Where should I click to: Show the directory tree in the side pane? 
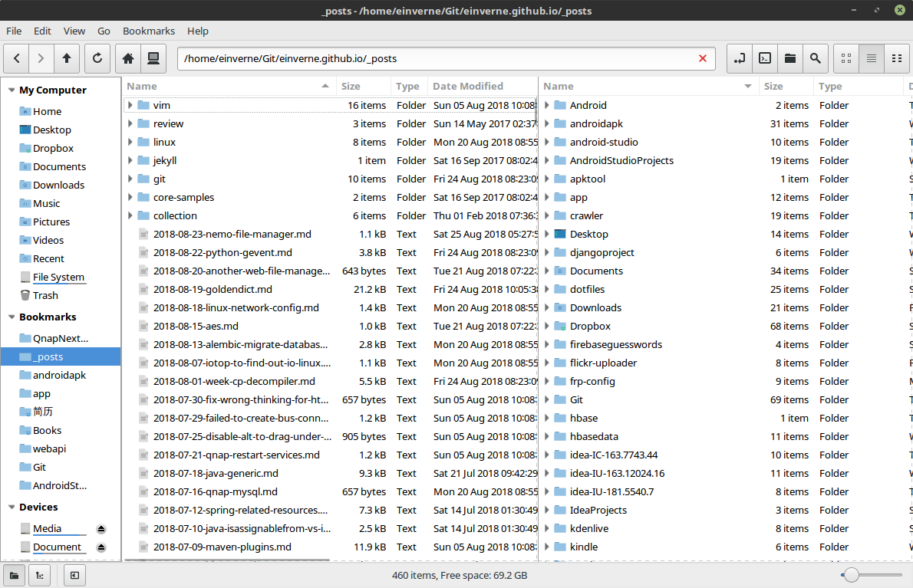coord(39,575)
